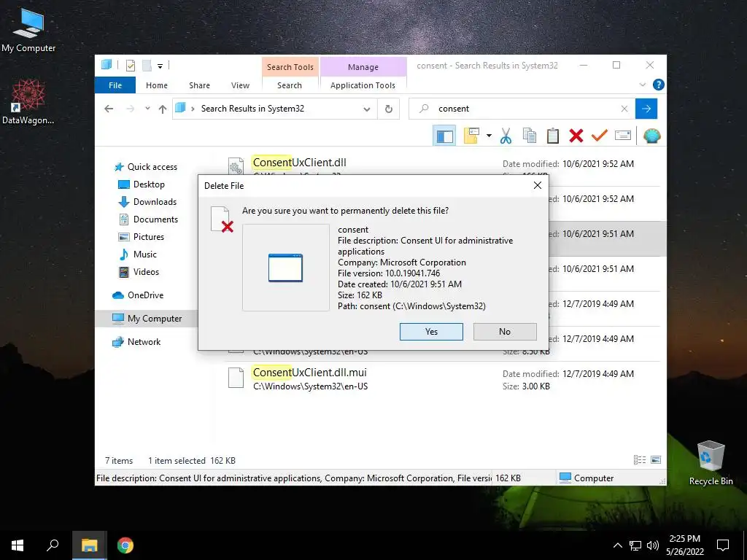This screenshot has height=560, width=747.
Task: Switch to the Share ribbon tab
Action: 199,85
